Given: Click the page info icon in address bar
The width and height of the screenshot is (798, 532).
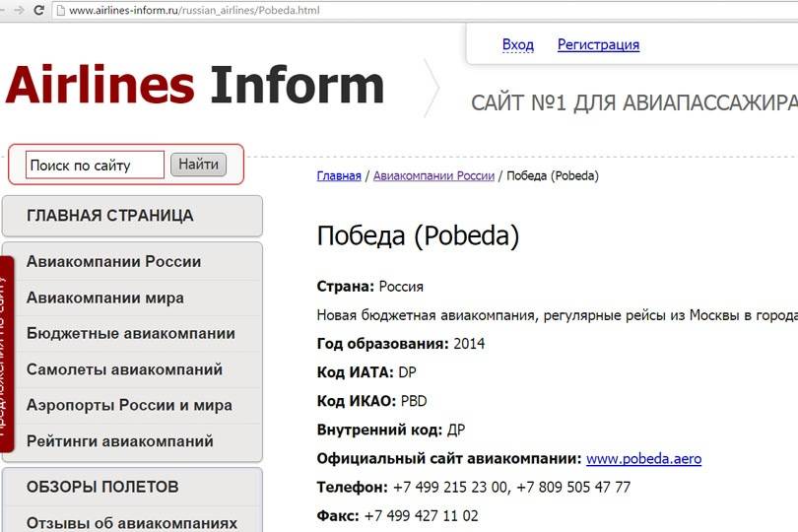Looking at the screenshot, I should click(60, 10).
